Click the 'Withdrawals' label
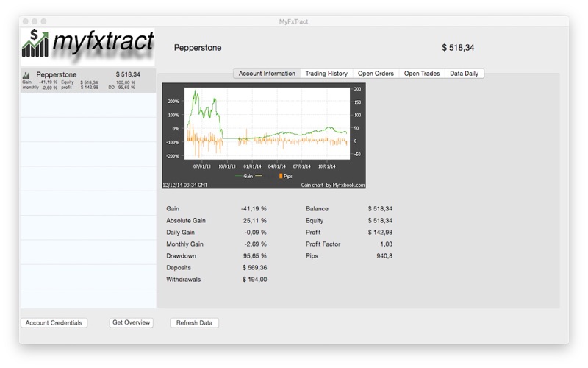588x368 pixels. coord(183,280)
